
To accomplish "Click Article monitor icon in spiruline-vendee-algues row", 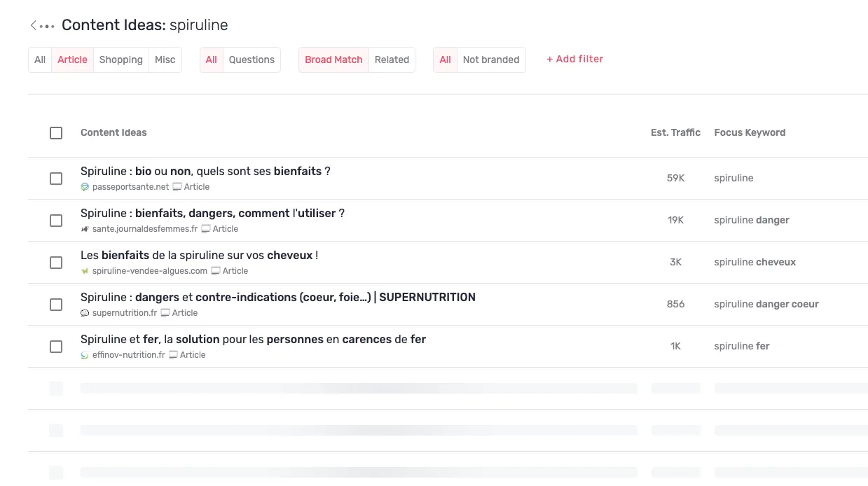I will pyautogui.click(x=216, y=271).
